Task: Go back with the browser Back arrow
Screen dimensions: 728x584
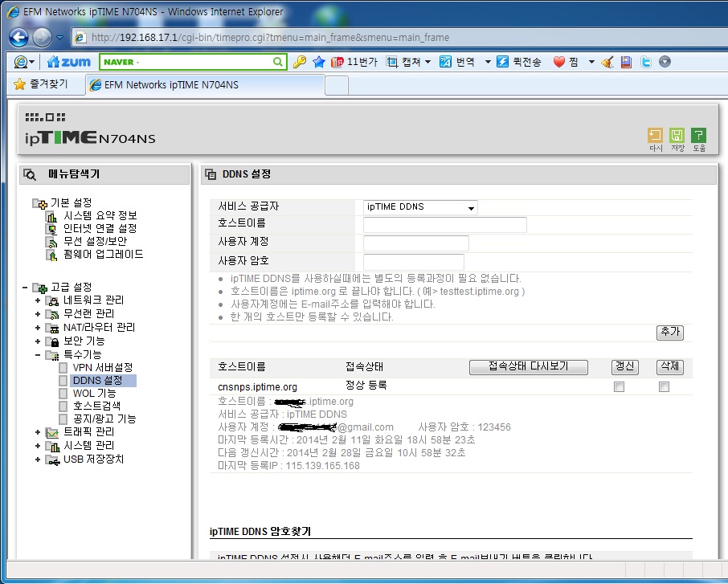Action: pyautogui.click(x=18, y=38)
